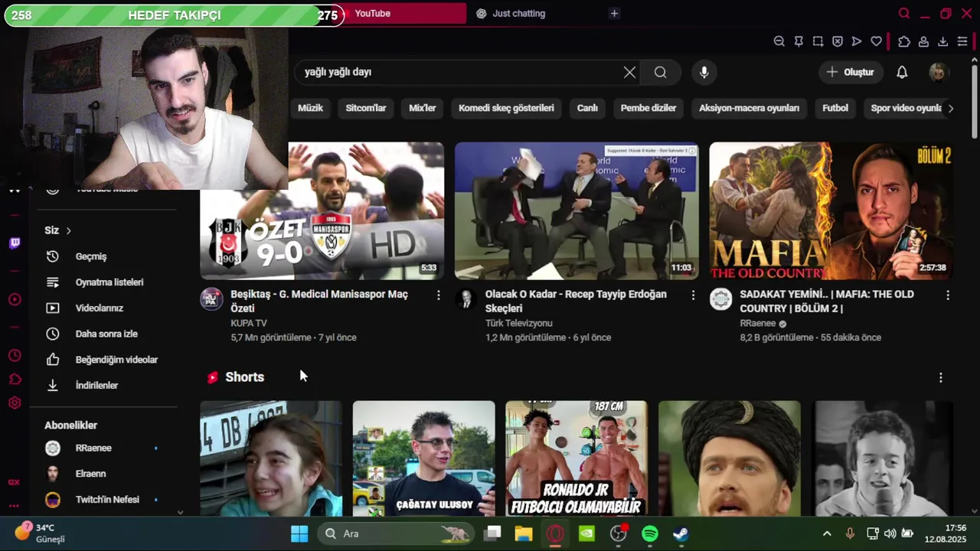Open KUPA TV channel link
This screenshot has width=980, height=551.
point(249,324)
